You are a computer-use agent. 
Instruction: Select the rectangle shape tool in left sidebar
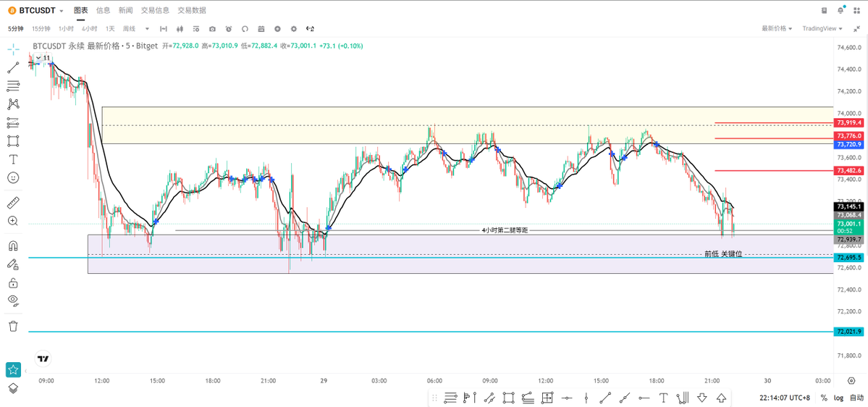coord(13,140)
